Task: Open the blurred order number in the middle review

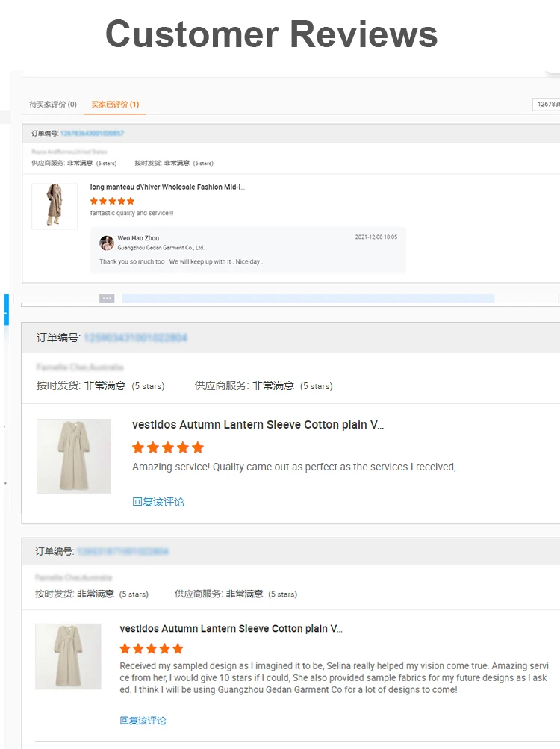Action: (135, 338)
